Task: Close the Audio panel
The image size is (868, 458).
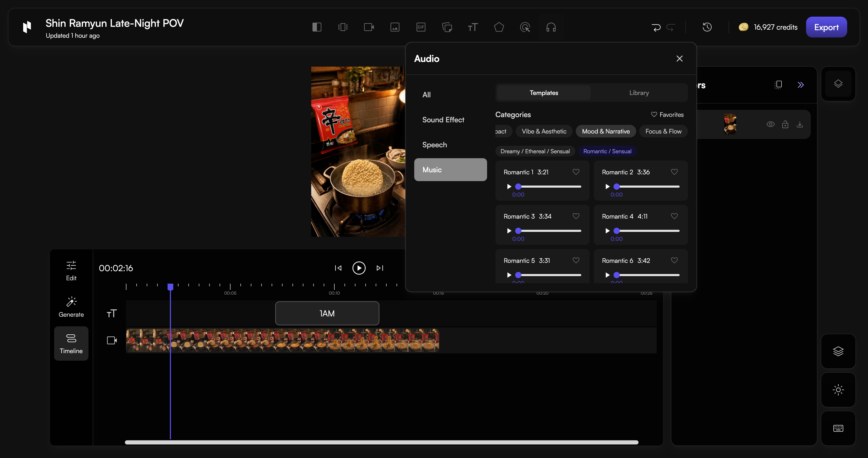Action: [x=679, y=59]
